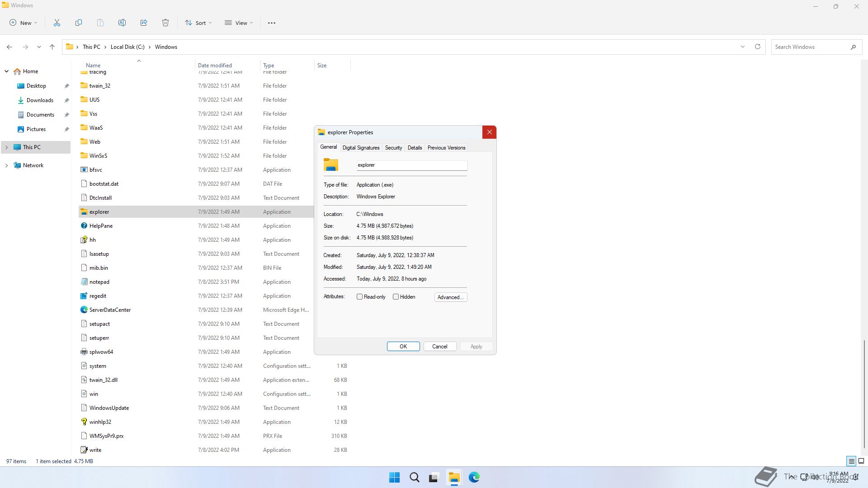Image resolution: width=868 pixels, height=488 pixels.
Task: Select the HelpPane application icon
Action: coord(84,226)
